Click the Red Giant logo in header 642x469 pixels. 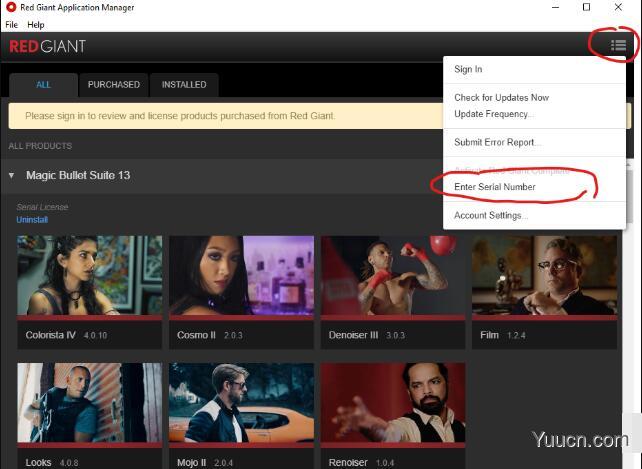[47, 46]
